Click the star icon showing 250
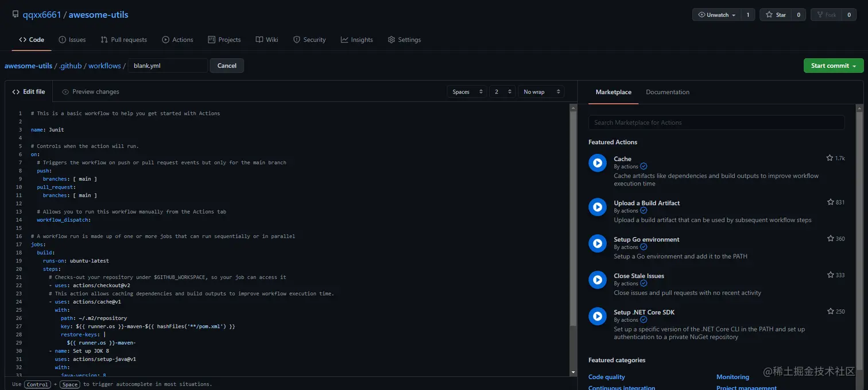The image size is (868, 390). (831, 311)
